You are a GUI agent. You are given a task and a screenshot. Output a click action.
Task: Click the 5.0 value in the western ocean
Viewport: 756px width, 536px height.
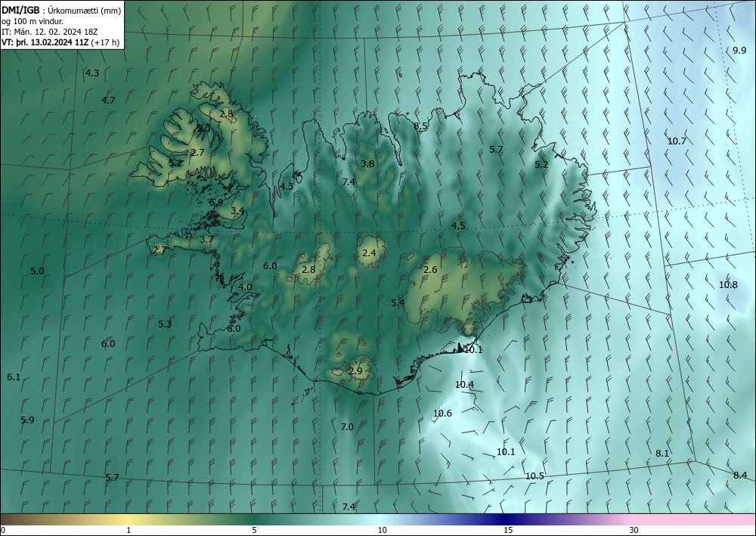click(37, 271)
